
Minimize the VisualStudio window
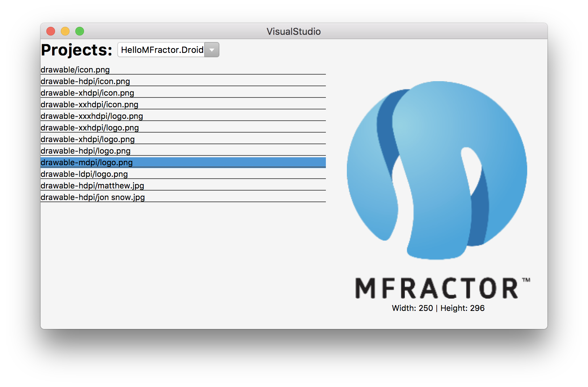[x=65, y=31]
